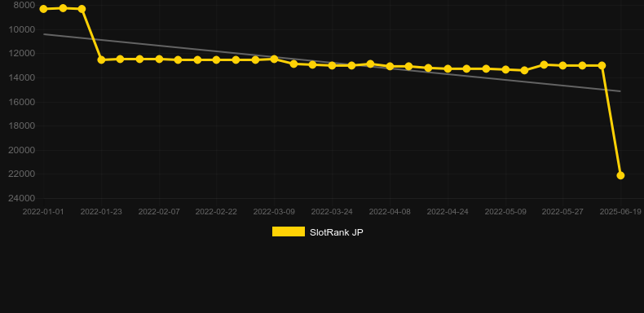Image resolution: width=644 pixels, height=313 pixels.
Task: Click the 24000 y-axis label
Action: (22, 198)
